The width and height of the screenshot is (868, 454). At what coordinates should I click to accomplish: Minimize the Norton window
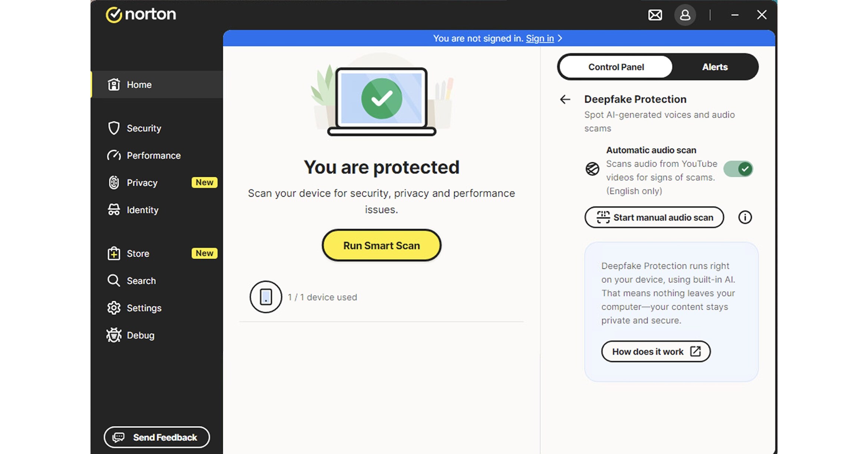coord(734,15)
